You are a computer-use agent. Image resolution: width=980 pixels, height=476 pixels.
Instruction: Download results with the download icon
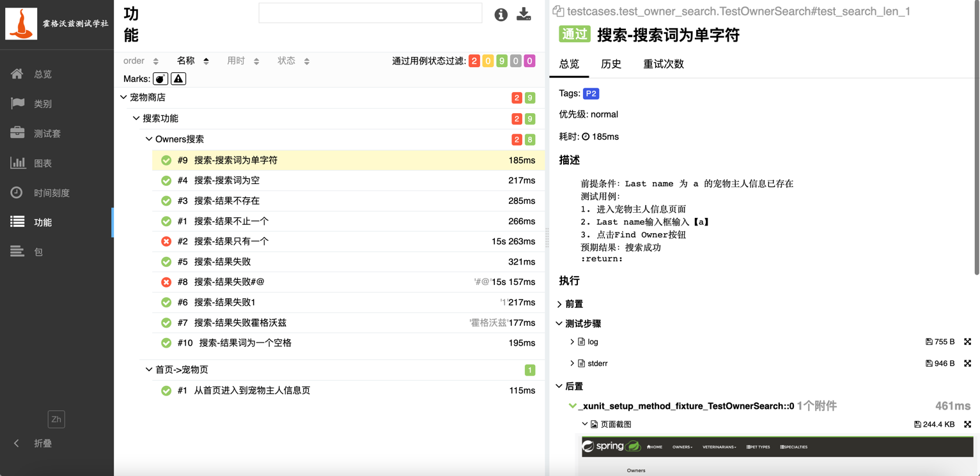coord(524,14)
